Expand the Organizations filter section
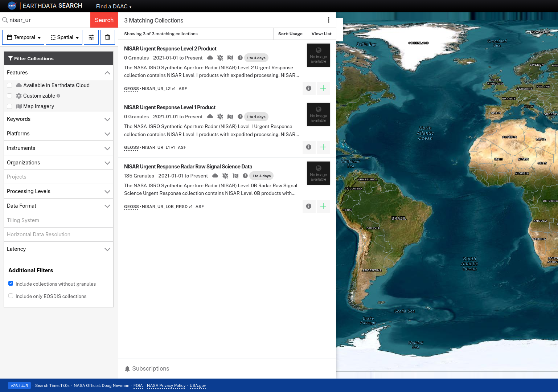Image resolution: width=558 pixels, height=392 pixels. coord(58,163)
